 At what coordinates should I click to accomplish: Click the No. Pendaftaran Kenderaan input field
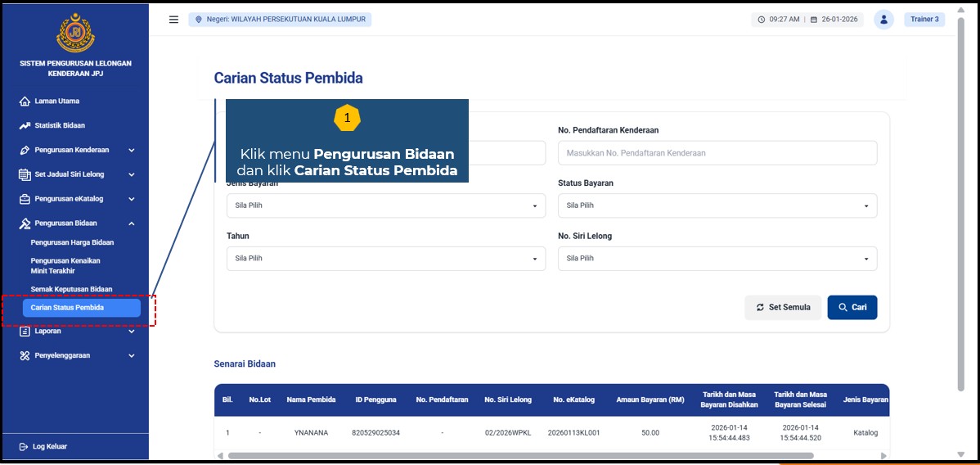(x=717, y=153)
